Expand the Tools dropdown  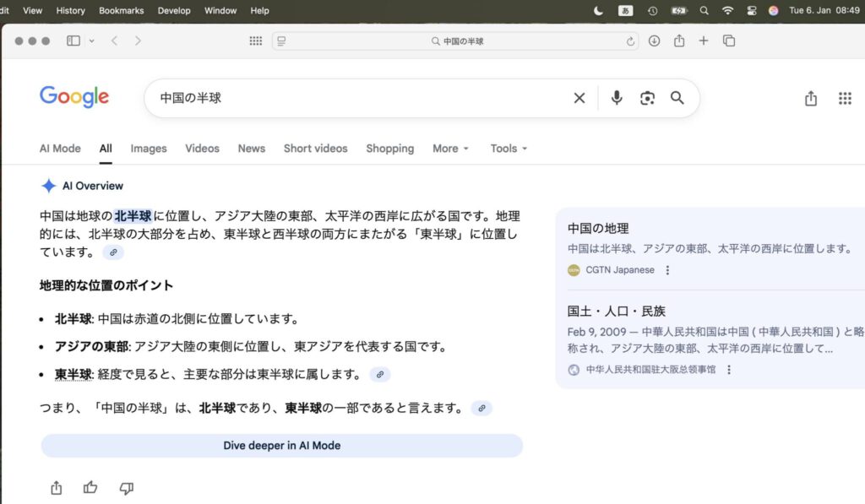point(509,149)
